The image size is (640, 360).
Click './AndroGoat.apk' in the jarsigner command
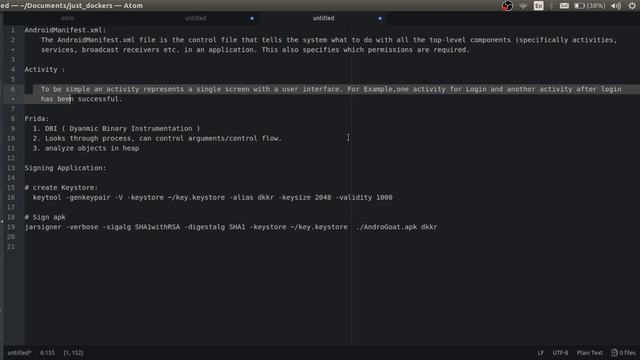(x=386, y=227)
